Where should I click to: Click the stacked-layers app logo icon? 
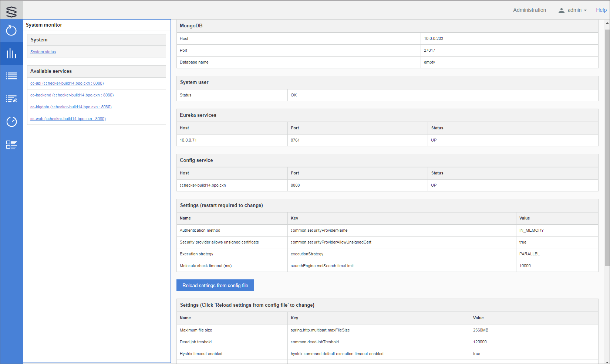11,11
